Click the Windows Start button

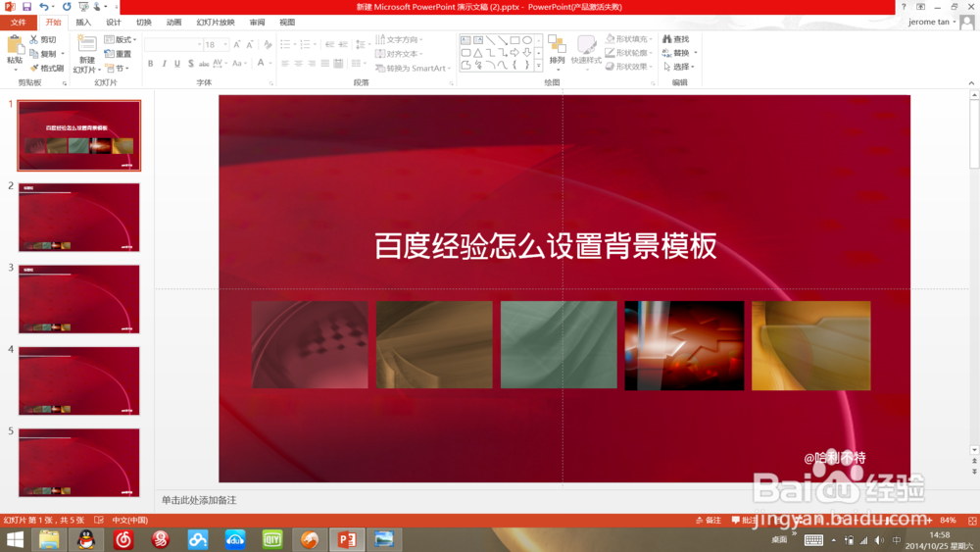pos(15,539)
